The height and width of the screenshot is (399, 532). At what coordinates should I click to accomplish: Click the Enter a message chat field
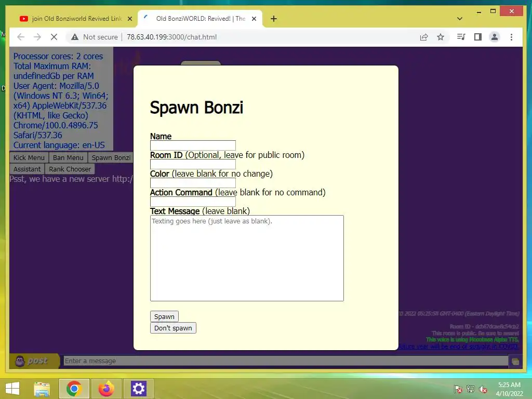[x=286, y=361]
